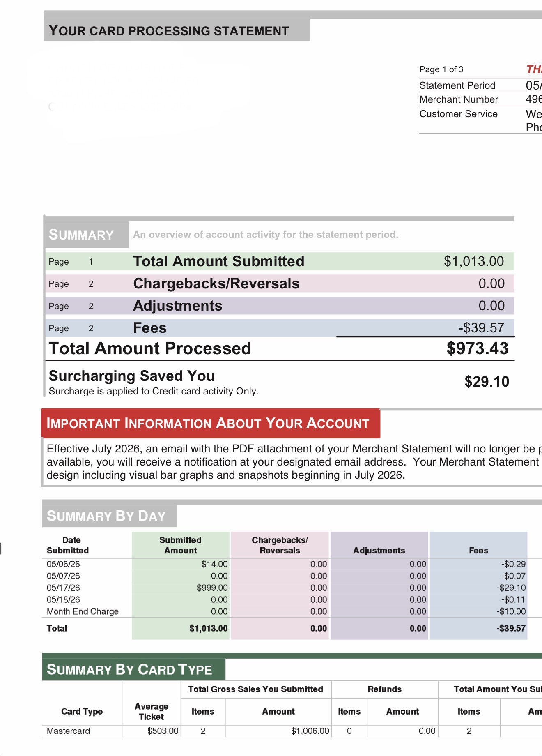Select the "Refunds" column group header
542x756 pixels.
(385, 689)
